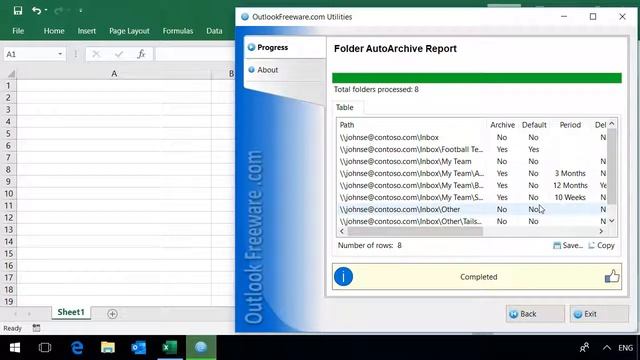The height and width of the screenshot is (360, 640).
Task: Click the green progress bar
Action: (477, 78)
